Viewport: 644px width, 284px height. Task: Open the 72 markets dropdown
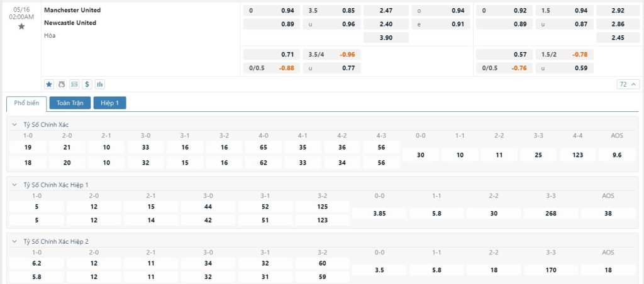point(626,84)
